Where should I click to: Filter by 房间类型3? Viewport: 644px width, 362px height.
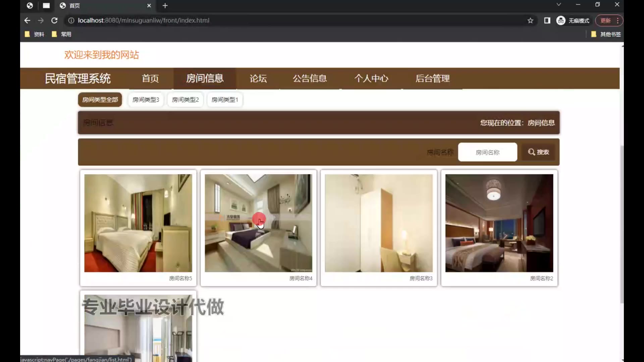click(x=146, y=100)
